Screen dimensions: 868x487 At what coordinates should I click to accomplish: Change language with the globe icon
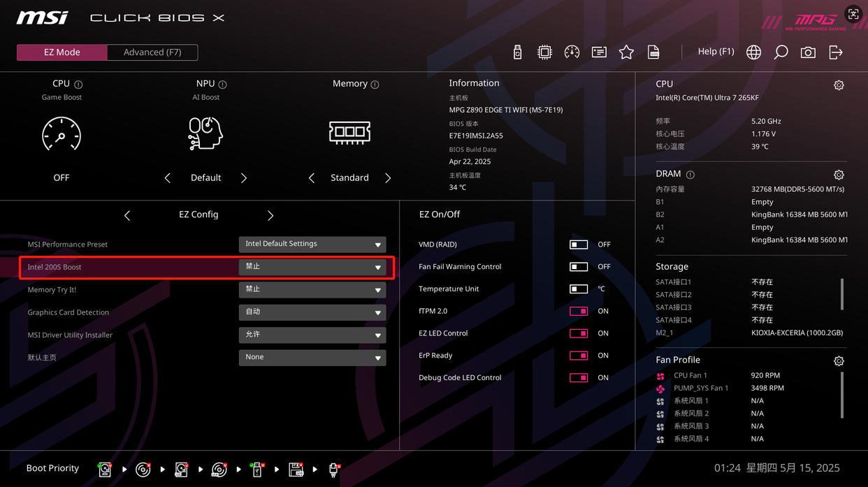pos(753,52)
